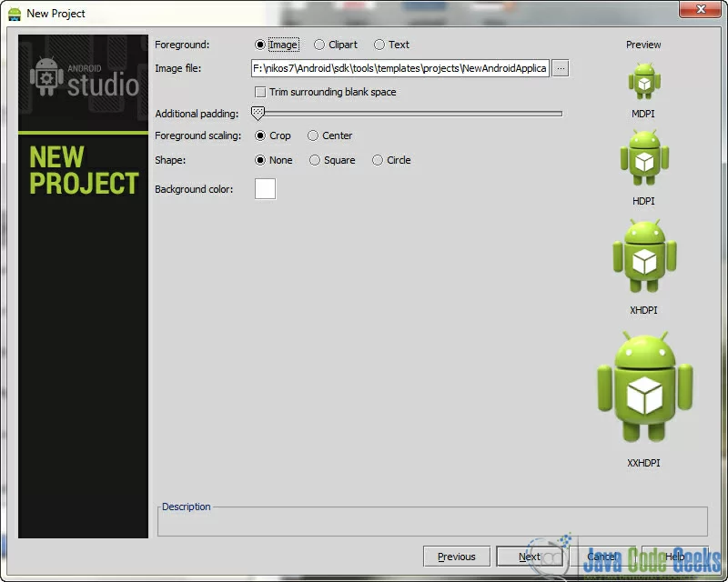Click the XXHDPI label
728x582 pixels.
pyautogui.click(x=643, y=463)
